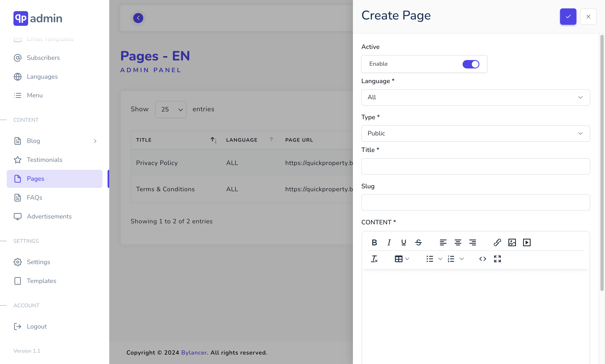This screenshot has height=364, width=605.
Task: Click the panel vertical scrollbar
Action: (x=602, y=163)
